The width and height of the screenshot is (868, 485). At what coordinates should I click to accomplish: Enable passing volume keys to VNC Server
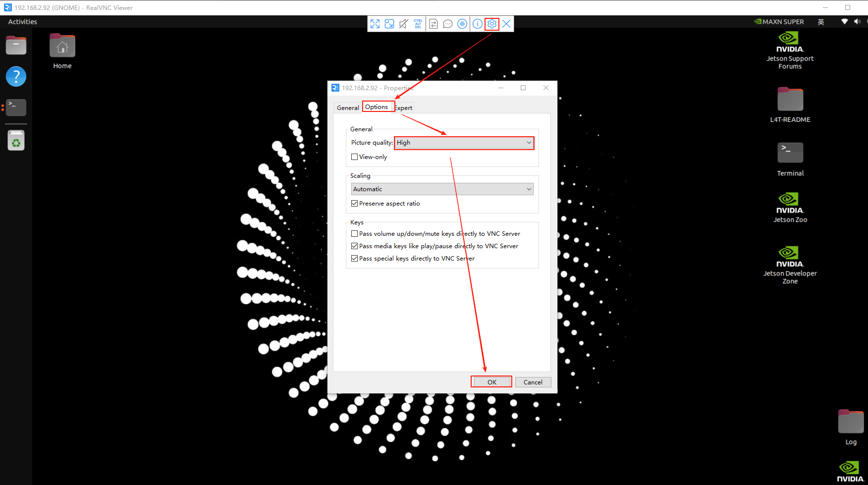[x=355, y=234]
